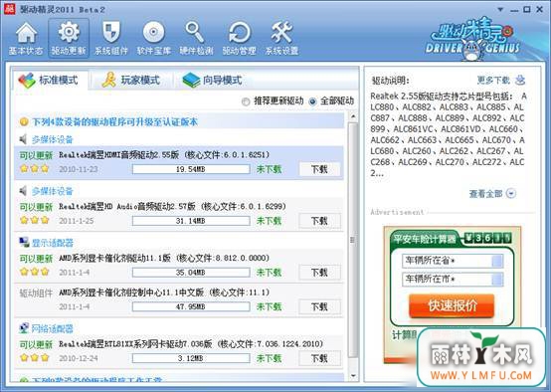Download AMD Catalyst driver 11.1

[319, 273]
